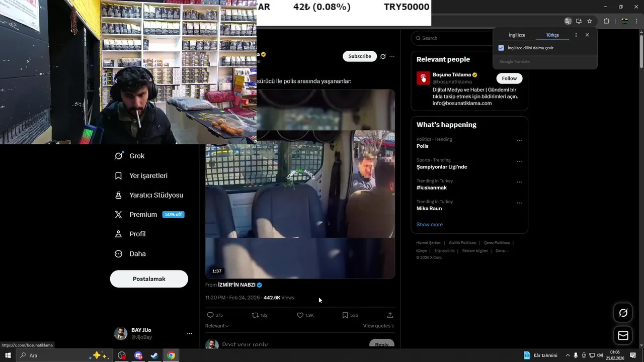Expand the Relevant replies sort dropdown
Viewport: 644px width, 362px height.
[x=217, y=326]
